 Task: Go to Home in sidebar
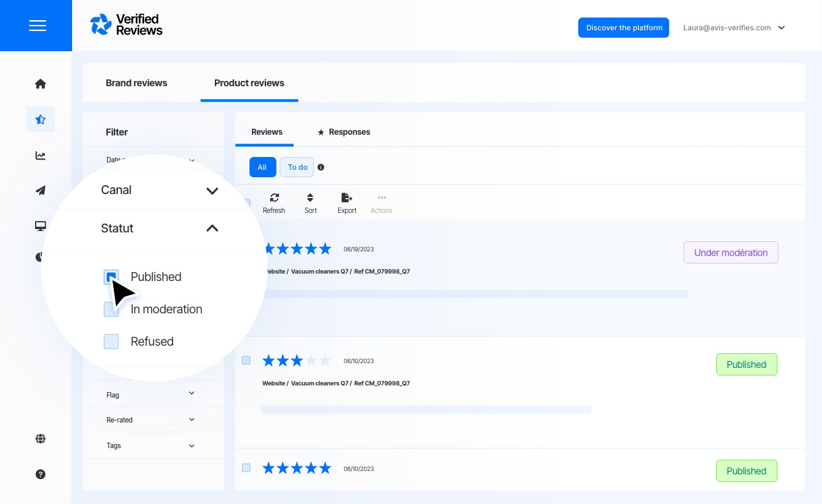coord(40,84)
